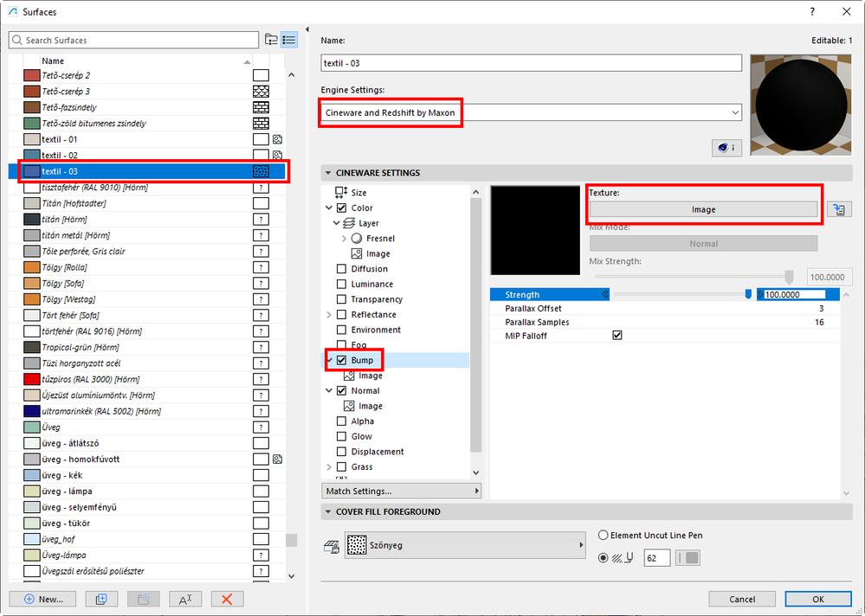Open the Szőnyeg fill type dropdown
The image size is (865, 616).
(x=465, y=545)
